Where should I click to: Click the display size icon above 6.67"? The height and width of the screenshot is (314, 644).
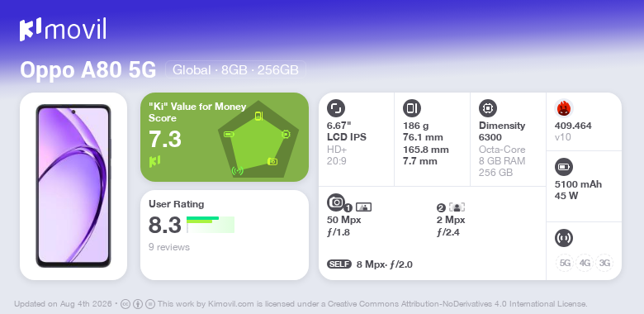point(336,108)
